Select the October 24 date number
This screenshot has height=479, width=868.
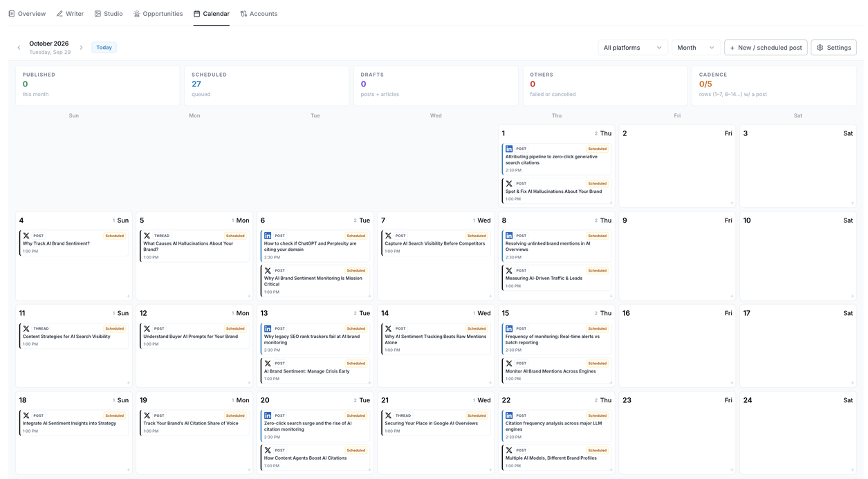coord(748,400)
